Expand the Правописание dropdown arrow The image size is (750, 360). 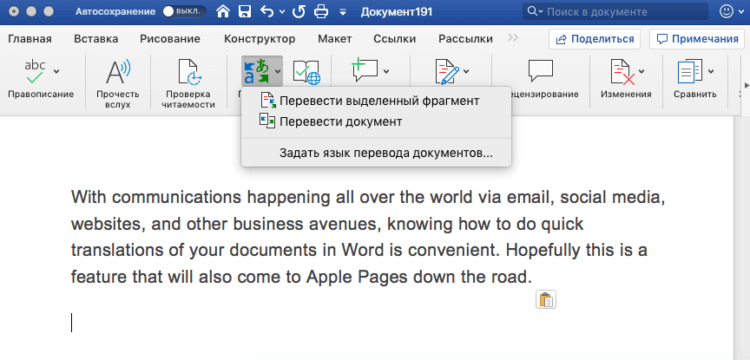coord(56,72)
